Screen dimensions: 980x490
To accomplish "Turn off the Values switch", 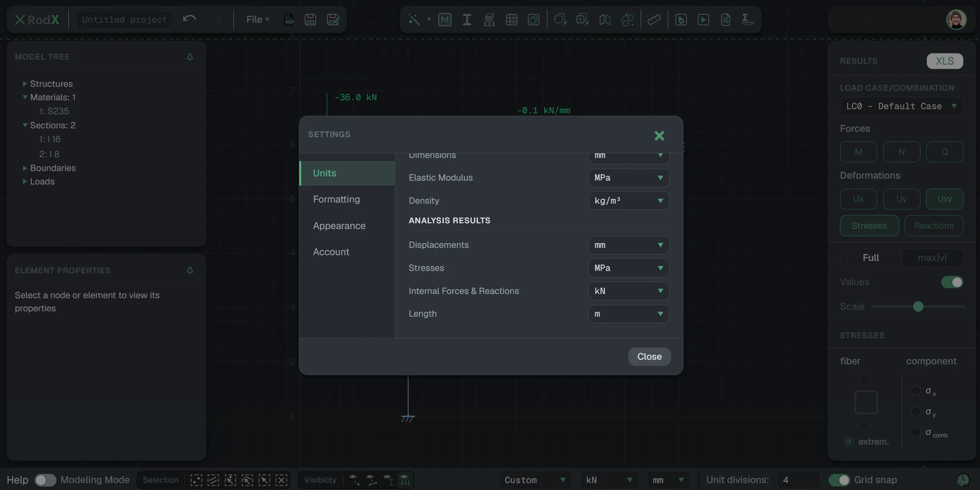I will click(952, 282).
